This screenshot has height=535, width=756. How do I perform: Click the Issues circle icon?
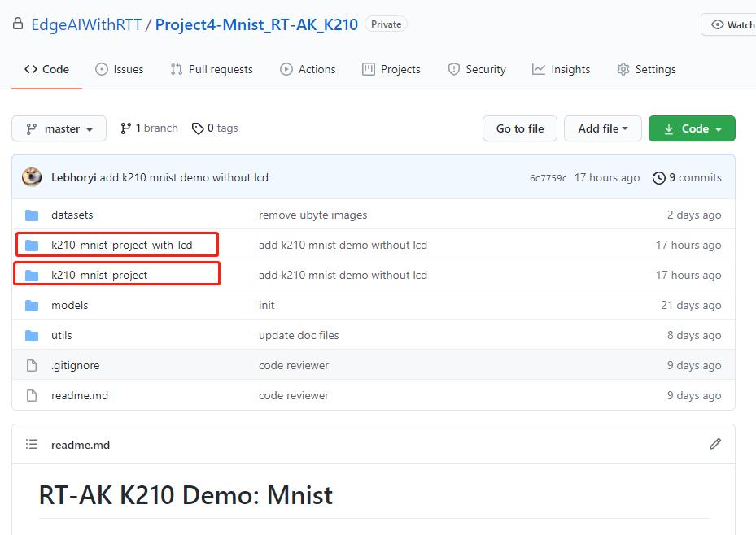point(102,69)
